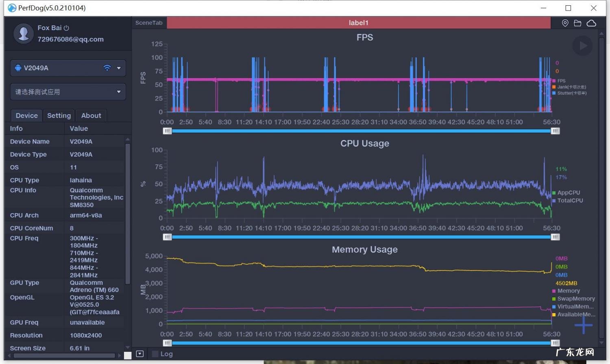Image resolution: width=610 pixels, height=364 pixels.
Task: Open the V2049A device dropdown
Action: (x=119, y=68)
